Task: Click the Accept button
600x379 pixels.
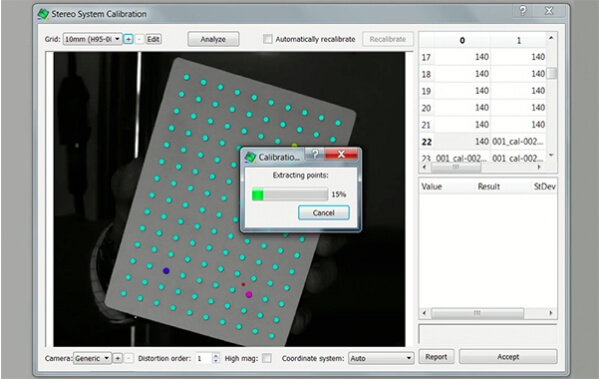Action: pyautogui.click(x=508, y=357)
